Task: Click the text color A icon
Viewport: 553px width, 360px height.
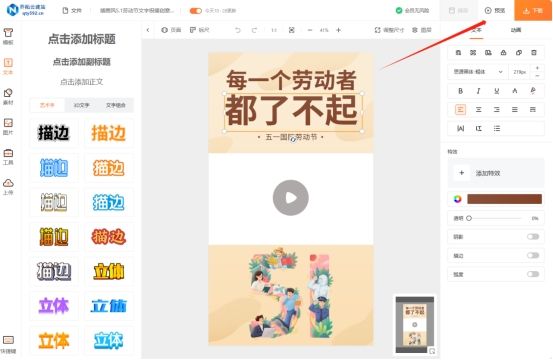Action: click(x=515, y=91)
